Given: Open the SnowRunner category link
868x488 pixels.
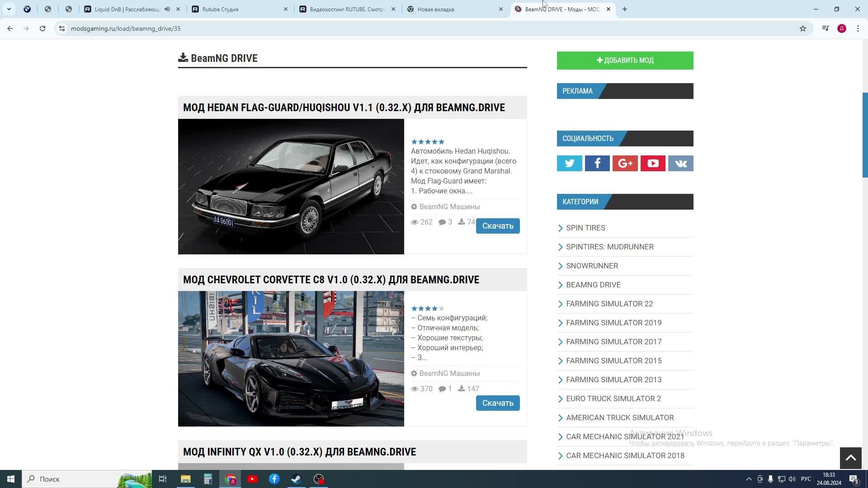Looking at the screenshot, I should pos(592,266).
